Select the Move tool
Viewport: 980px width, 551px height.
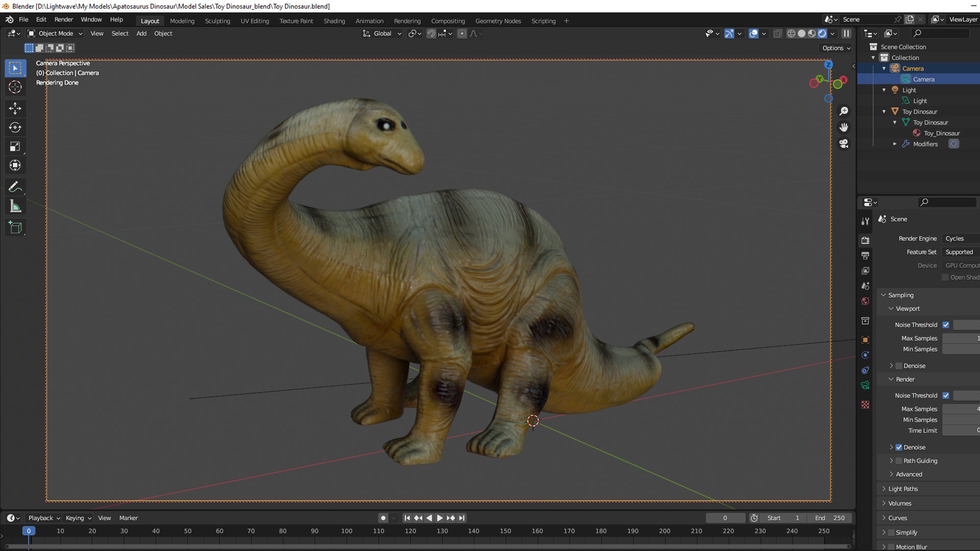click(x=15, y=108)
